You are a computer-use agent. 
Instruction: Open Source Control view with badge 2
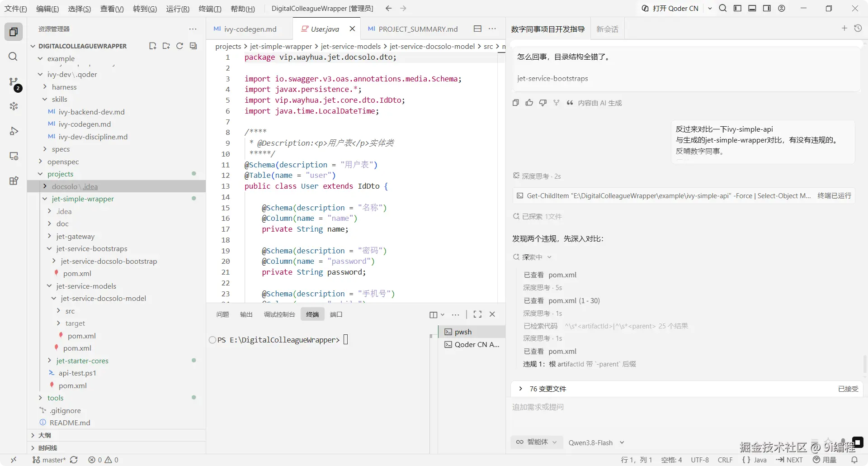coord(14,82)
